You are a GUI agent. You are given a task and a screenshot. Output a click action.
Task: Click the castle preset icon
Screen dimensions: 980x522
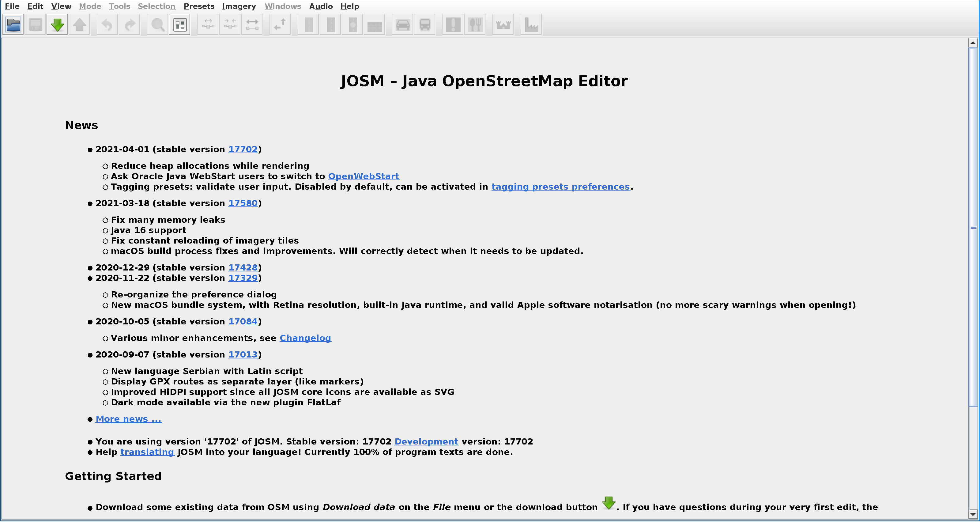pos(503,25)
